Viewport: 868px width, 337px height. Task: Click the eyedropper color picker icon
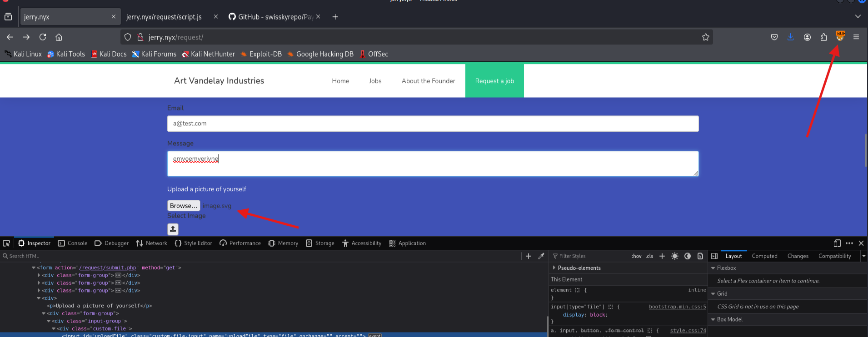pyautogui.click(x=541, y=256)
